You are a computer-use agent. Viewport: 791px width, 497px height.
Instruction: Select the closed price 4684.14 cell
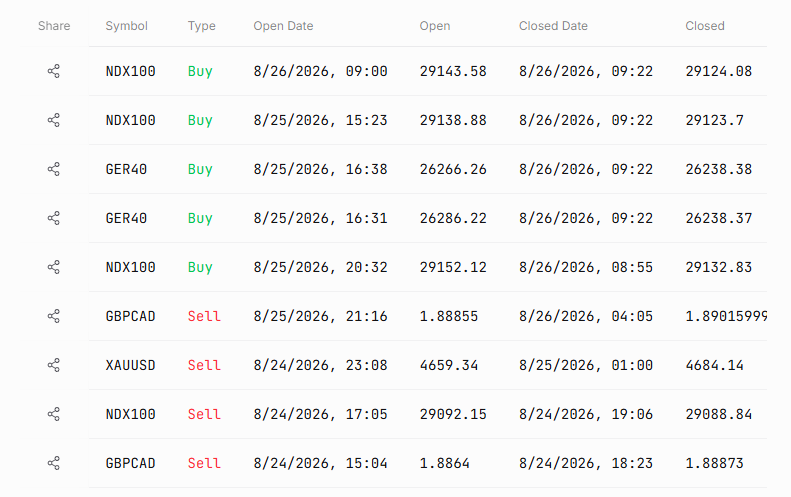(x=714, y=365)
